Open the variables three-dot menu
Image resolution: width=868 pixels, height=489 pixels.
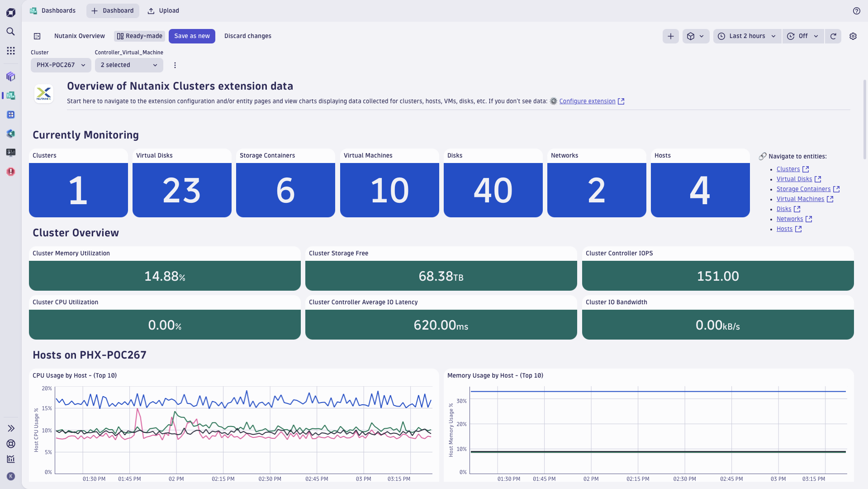pyautogui.click(x=175, y=65)
